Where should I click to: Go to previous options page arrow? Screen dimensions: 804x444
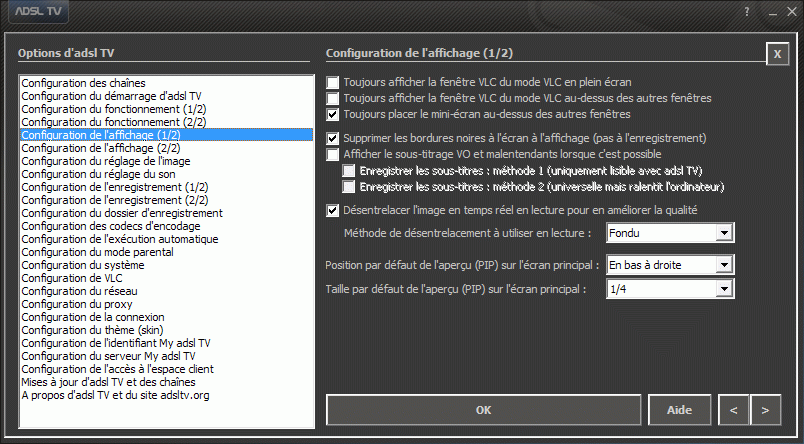coord(734,410)
